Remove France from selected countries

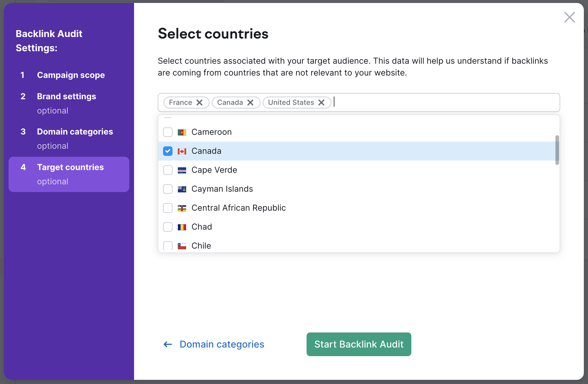click(199, 103)
